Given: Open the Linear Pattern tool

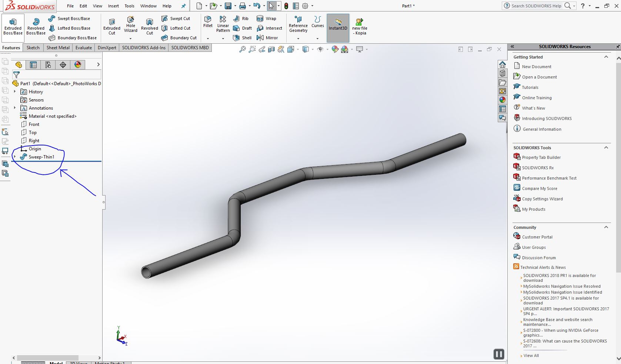Looking at the screenshot, I should pos(223,24).
